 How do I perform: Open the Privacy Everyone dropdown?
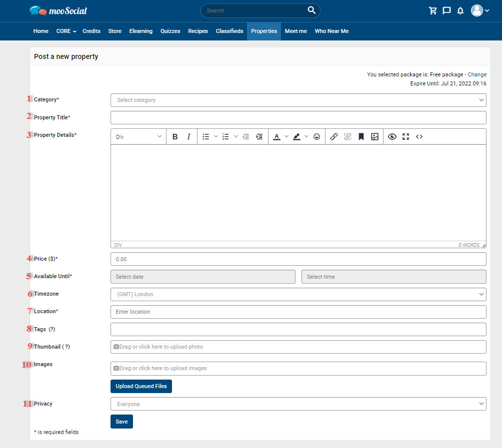tap(298, 404)
